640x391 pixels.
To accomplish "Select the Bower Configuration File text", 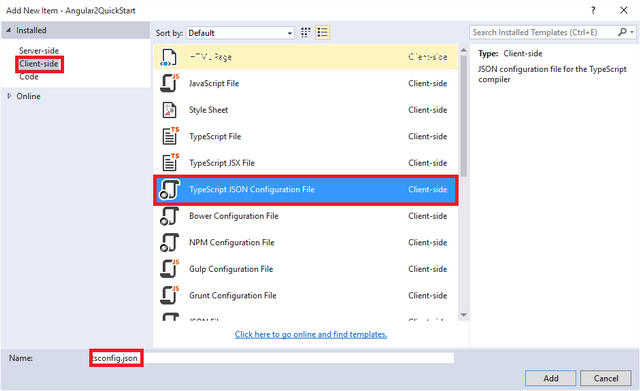I will (233, 216).
